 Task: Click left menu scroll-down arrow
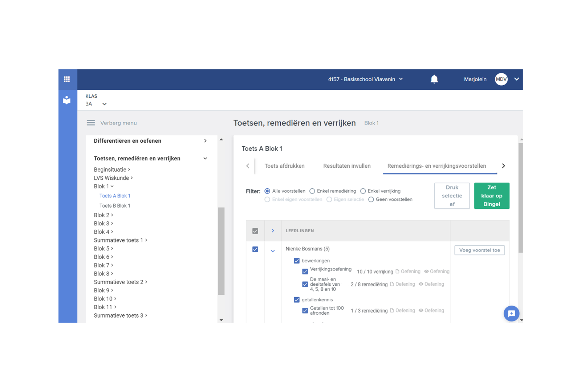click(x=221, y=320)
